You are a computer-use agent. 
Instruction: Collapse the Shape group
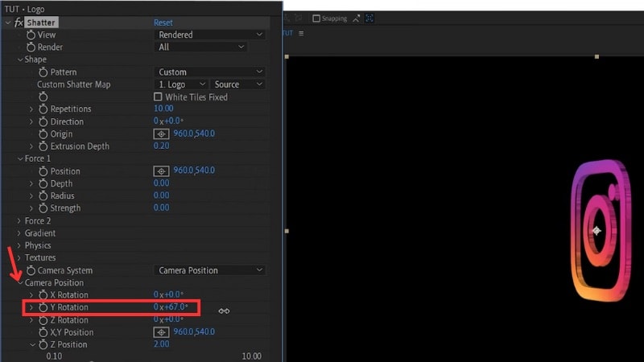click(x=19, y=60)
